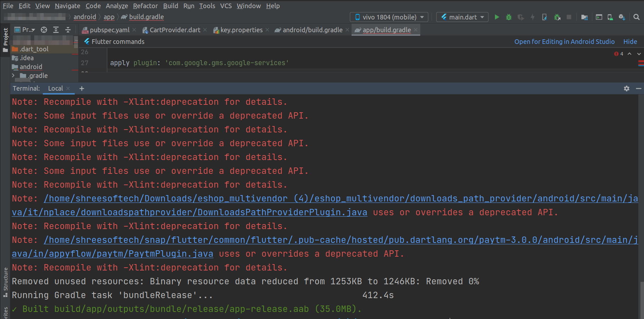Screen dimensions: 644x319
Task: Go to previous highlighted error arrow
Action: (629, 54)
